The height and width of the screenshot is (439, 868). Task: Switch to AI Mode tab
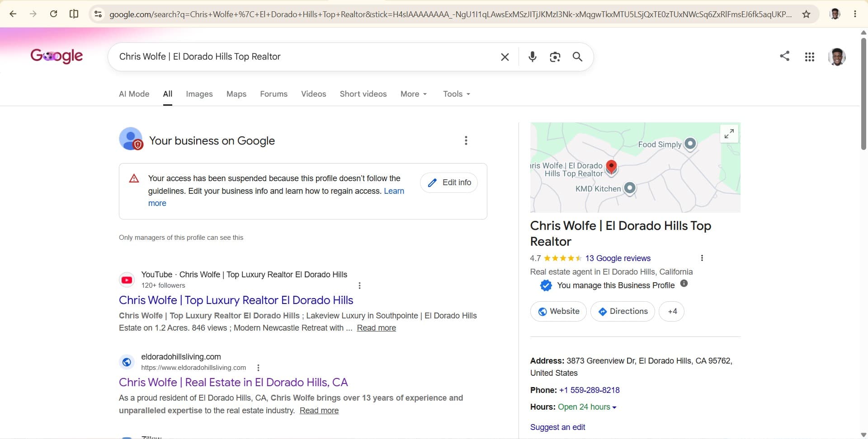134,94
